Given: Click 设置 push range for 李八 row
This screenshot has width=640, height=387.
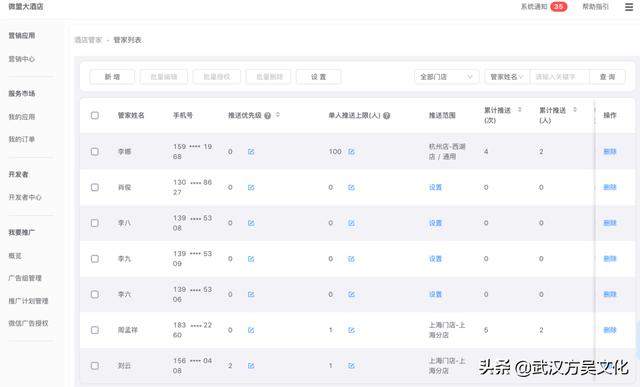Looking at the screenshot, I should point(436,223).
